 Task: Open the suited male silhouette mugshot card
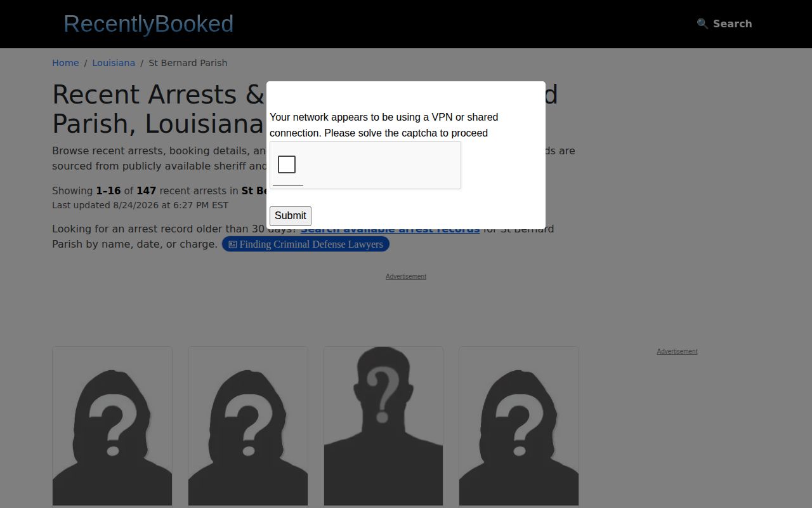(383, 426)
